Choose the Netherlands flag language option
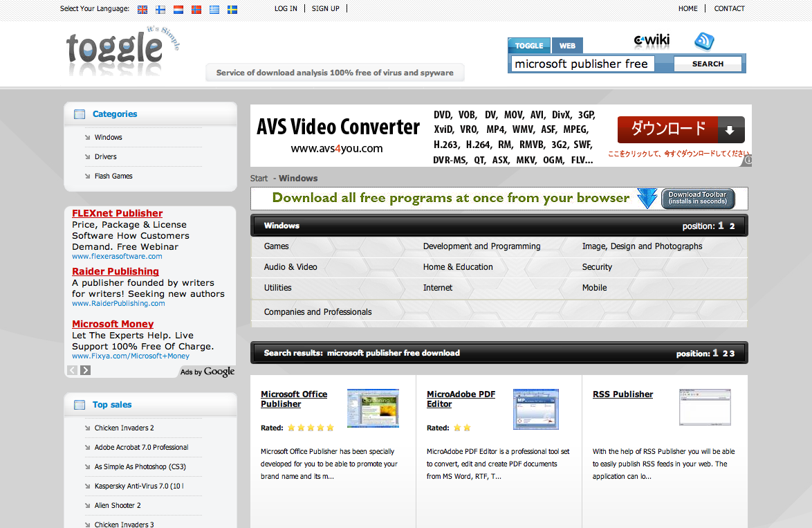 point(178,9)
